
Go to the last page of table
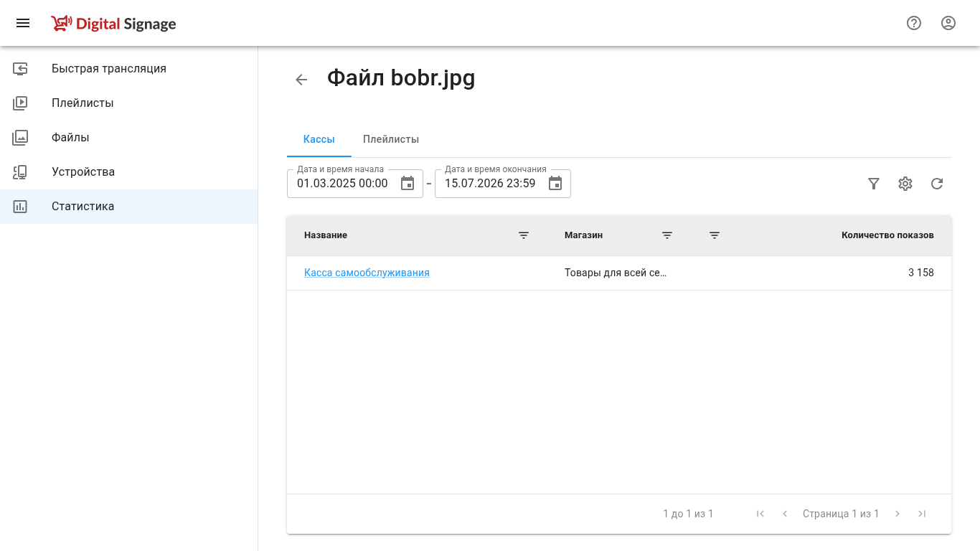[x=923, y=514]
